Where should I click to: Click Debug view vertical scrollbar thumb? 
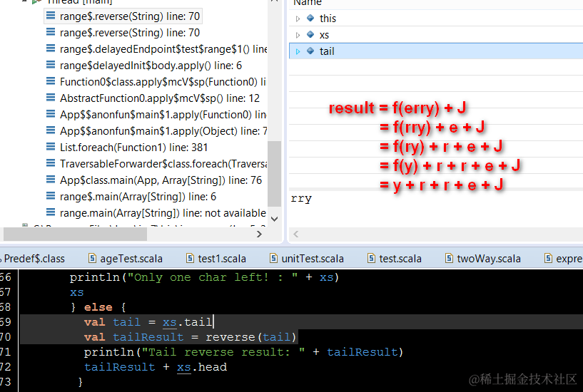pyautogui.click(x=275, y=173)
